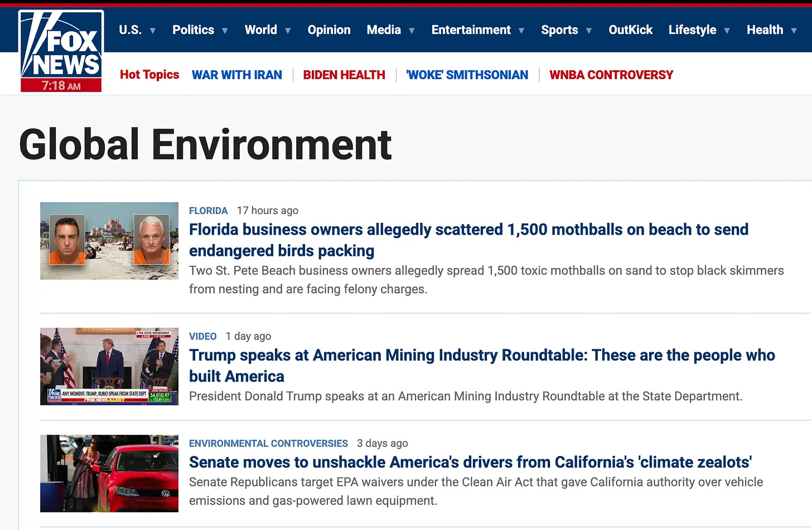This screenshot has height=530, width=812.
Task: Expand the Media dropdown arrow
Action: pyautogui.click(x=412, y=31)
